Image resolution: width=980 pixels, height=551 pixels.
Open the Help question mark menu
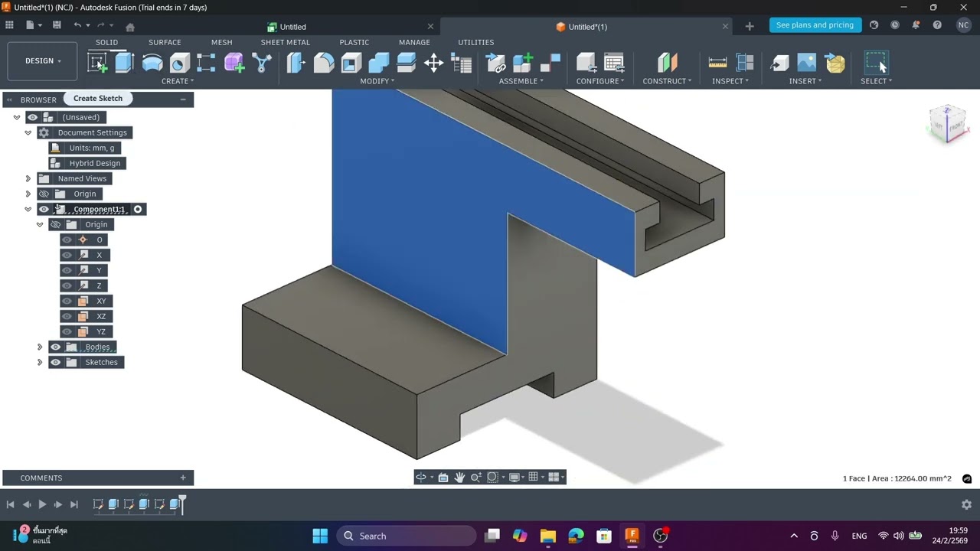click(x=937, y=25)
